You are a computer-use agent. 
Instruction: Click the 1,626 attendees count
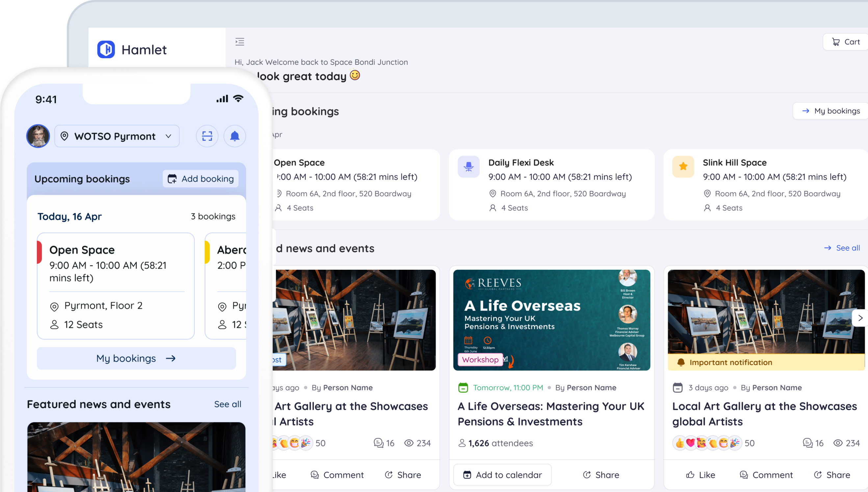pyautogui.click(x=496, y=443)
